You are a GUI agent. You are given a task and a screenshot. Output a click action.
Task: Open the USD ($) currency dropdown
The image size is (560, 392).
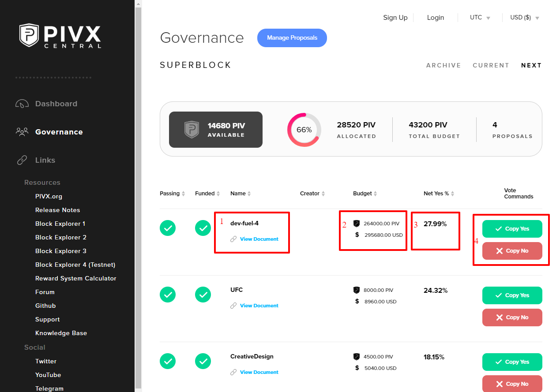tap(525, 18)
